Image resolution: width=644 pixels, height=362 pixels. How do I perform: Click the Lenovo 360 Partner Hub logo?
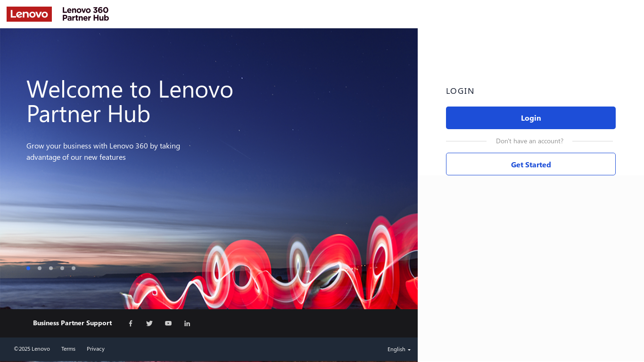pos(86,14)
